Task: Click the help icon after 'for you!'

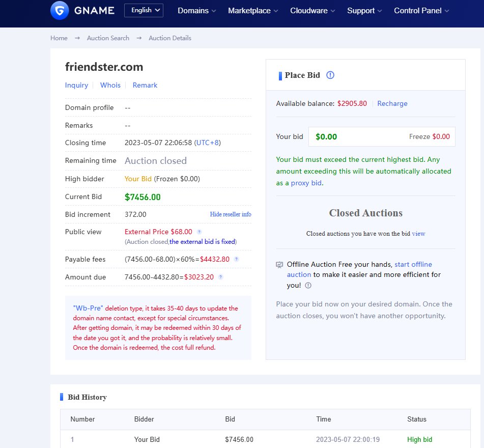Action: (x=308, y=286)
